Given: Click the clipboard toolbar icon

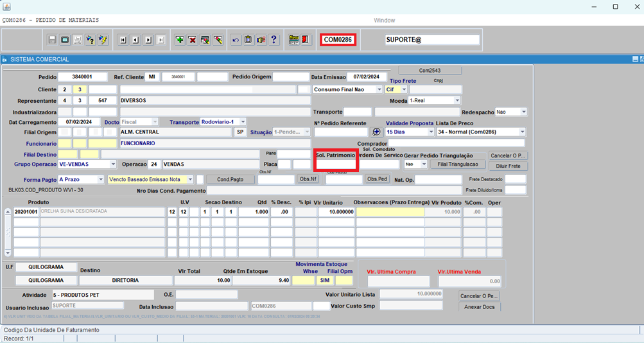Looking at the screenshot, I should [248, 40].
